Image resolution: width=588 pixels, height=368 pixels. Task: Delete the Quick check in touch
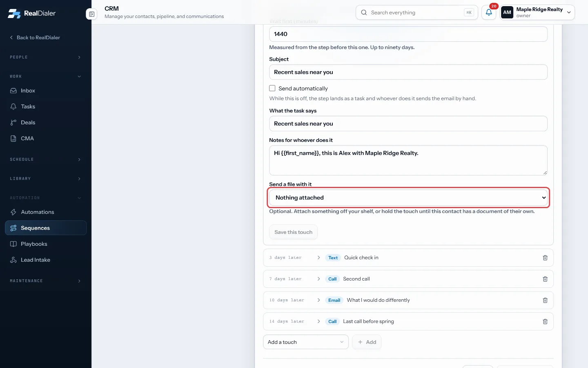pos(545,258)
